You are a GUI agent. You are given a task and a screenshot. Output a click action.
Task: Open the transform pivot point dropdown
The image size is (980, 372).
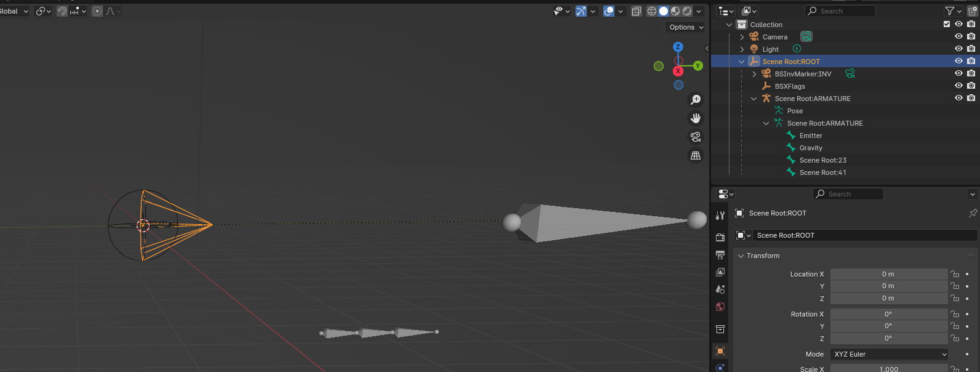click(x=43, y=11)
